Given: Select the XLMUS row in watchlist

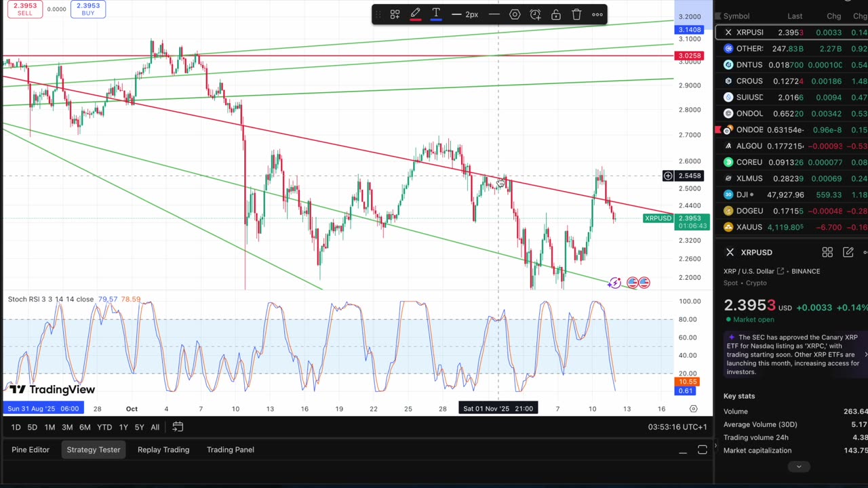Looking at the screenshot, I should coord(791,179).
